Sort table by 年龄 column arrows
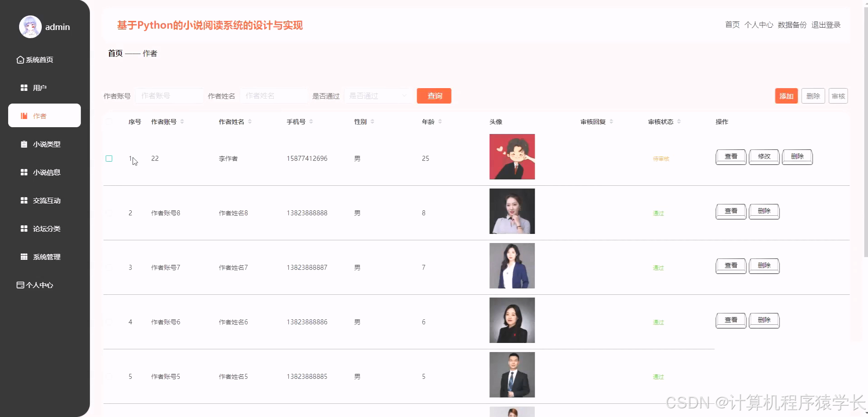This screenshot has width=868, height=417. [440, 122]
